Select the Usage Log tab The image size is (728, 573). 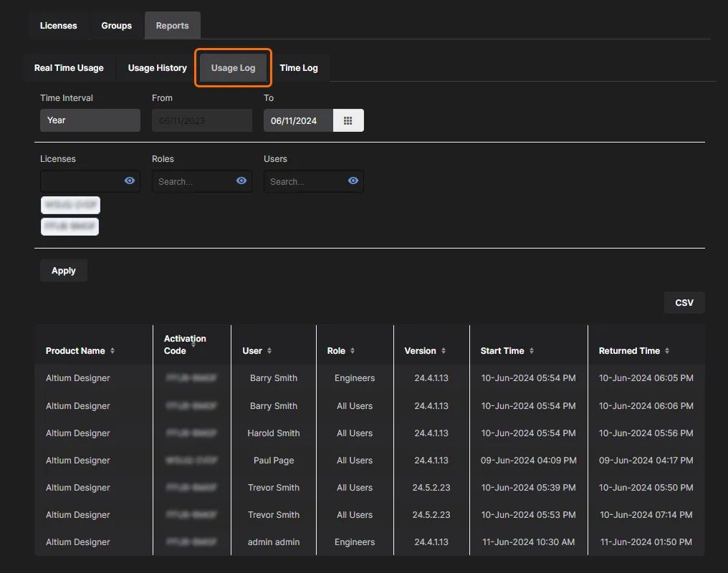[233, 68]
